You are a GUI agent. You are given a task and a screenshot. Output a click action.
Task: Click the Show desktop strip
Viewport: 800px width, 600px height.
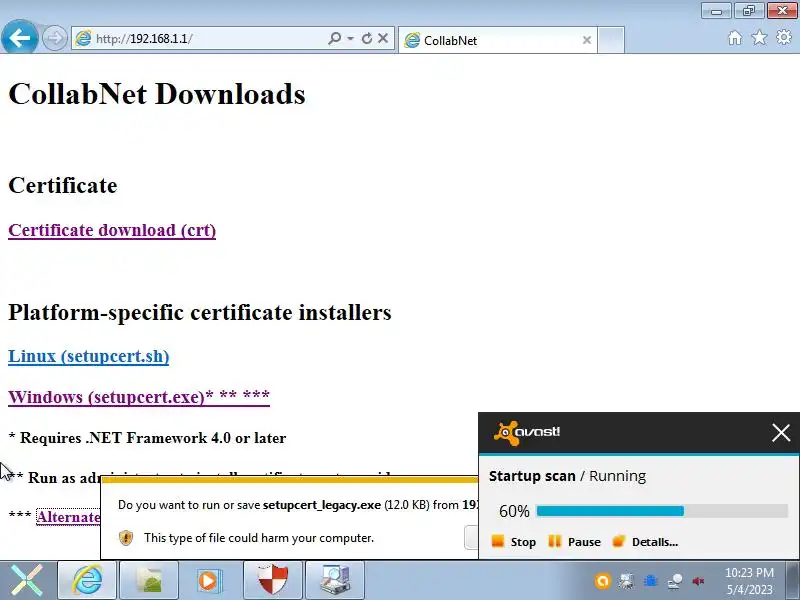(793, 580)
